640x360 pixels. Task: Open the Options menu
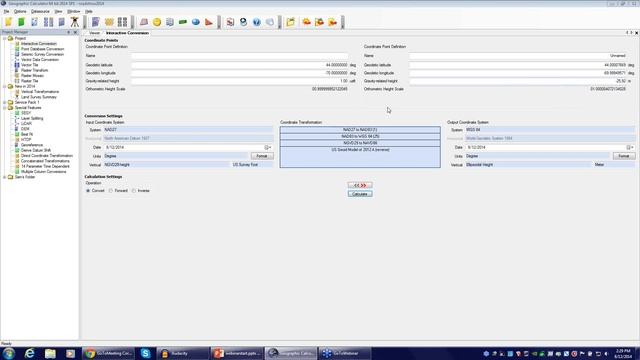pos(20,11)
